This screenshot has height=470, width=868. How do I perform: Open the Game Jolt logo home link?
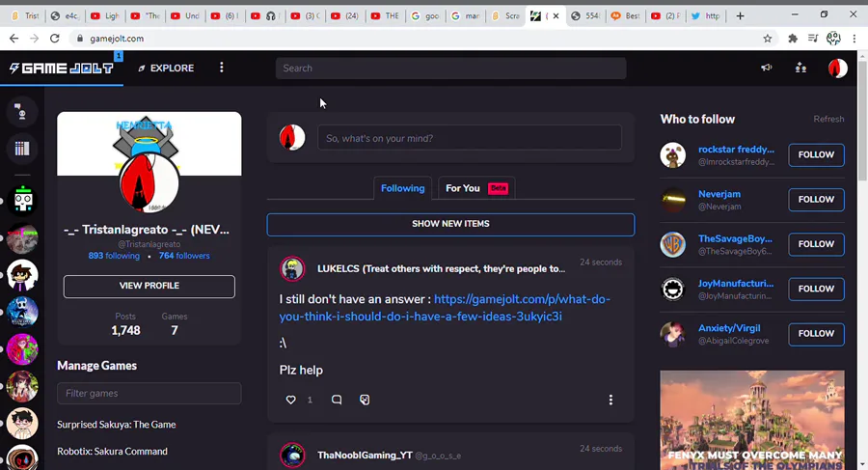(62, 69)
